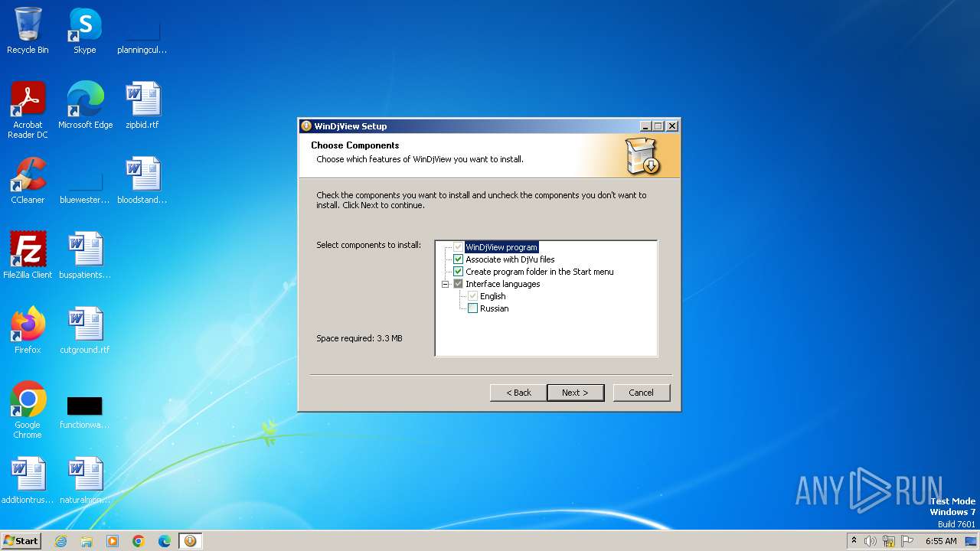Launch Skype from the desktop
Viewport: 980px width, 551px height.
[84, 31]
